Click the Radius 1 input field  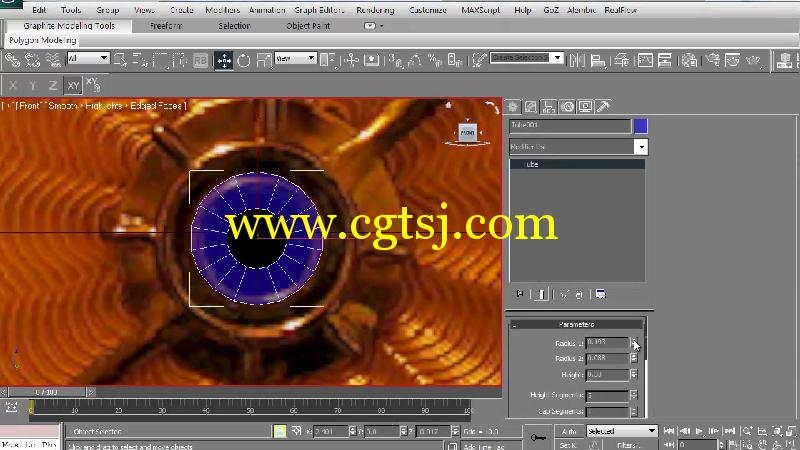tap(607, 342)
